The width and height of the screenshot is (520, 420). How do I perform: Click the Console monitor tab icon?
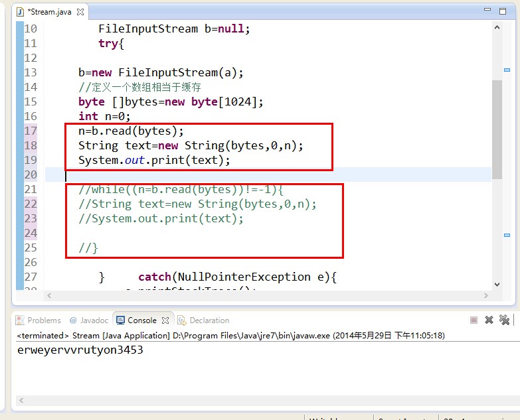pyautogui.click(x=120, y=320)
